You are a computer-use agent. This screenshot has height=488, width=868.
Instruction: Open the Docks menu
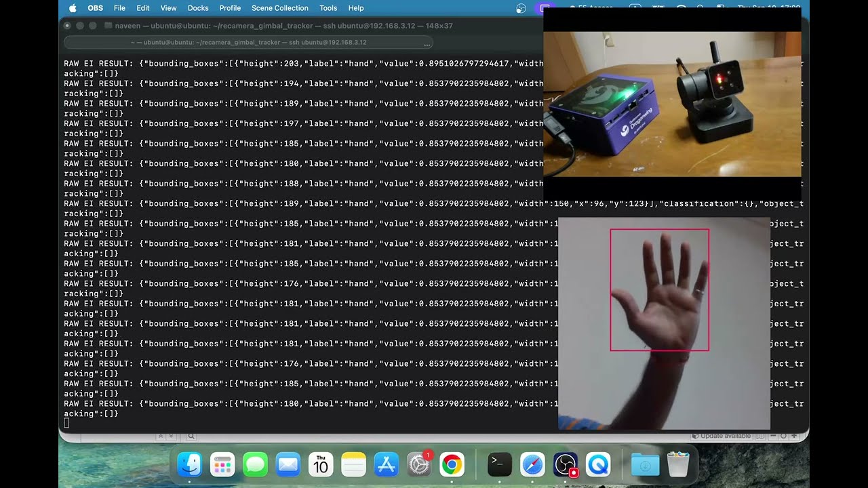tap(198, 8)
